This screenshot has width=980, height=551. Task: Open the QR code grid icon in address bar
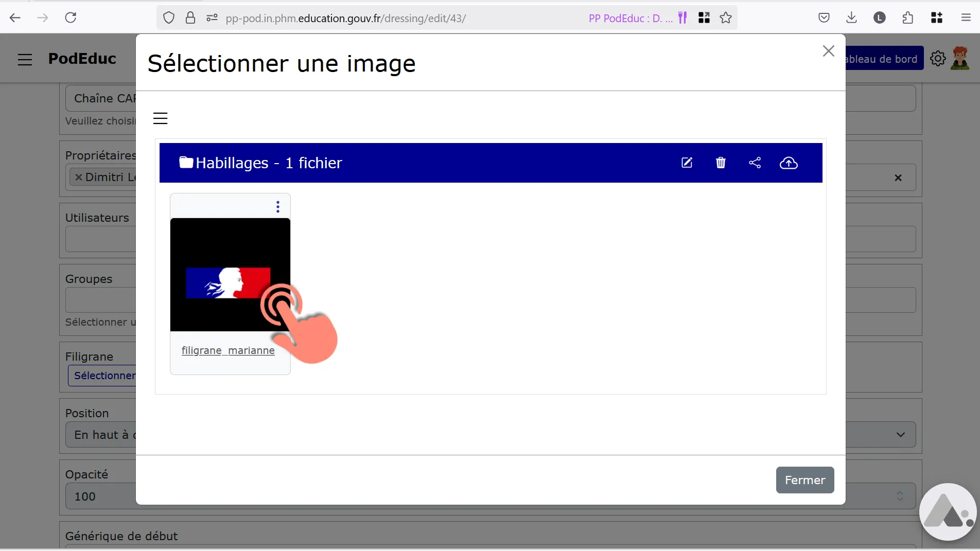click(x=704, y=18)
